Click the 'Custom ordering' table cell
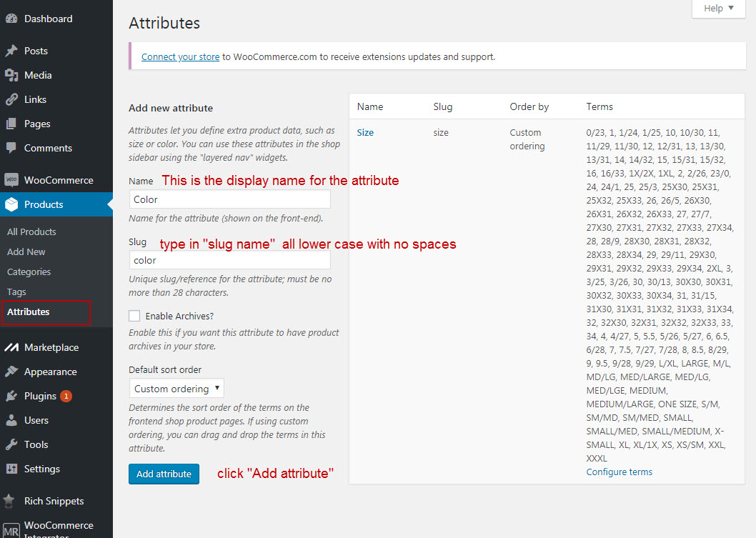This screenshot has height=538, width=756. tap(527, 139)
